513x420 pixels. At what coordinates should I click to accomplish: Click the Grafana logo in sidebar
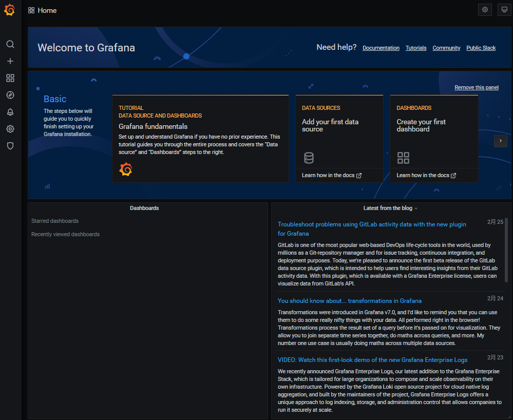click(9, 10)
